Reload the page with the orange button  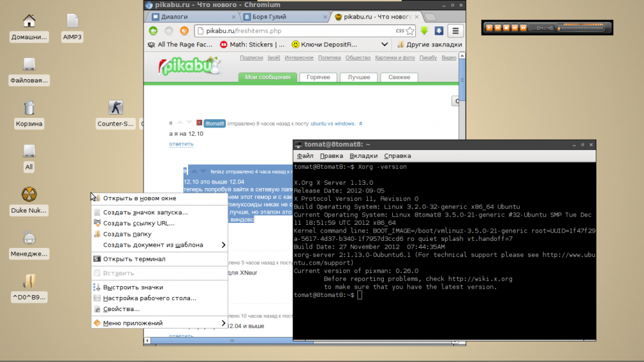[x=184, y=31]
